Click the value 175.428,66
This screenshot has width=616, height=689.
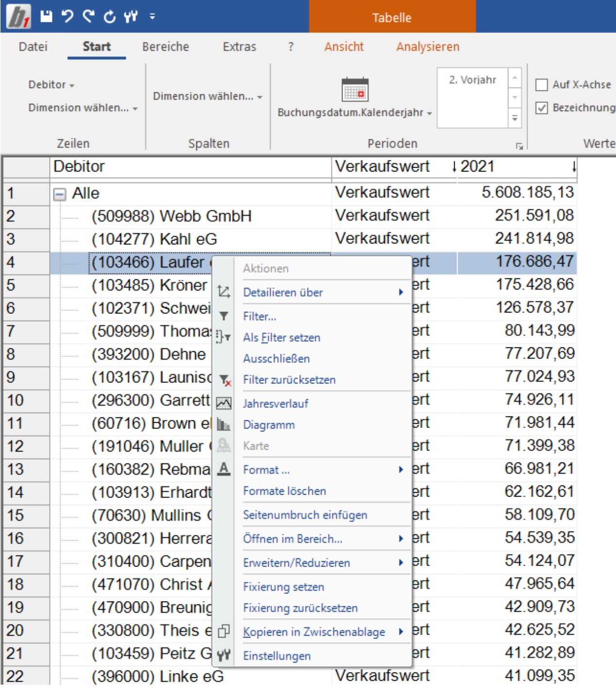click(534, 284)
